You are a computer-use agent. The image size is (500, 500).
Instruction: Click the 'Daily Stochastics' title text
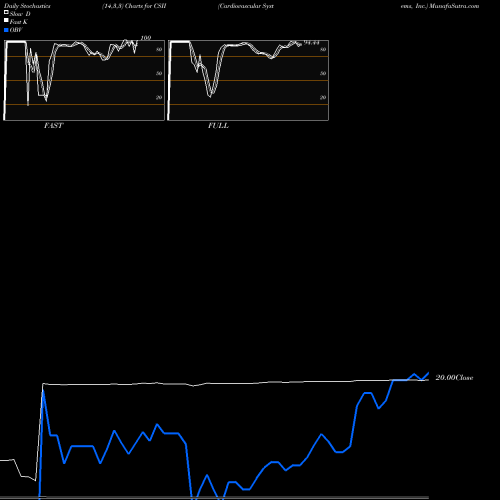coord(27,6)
